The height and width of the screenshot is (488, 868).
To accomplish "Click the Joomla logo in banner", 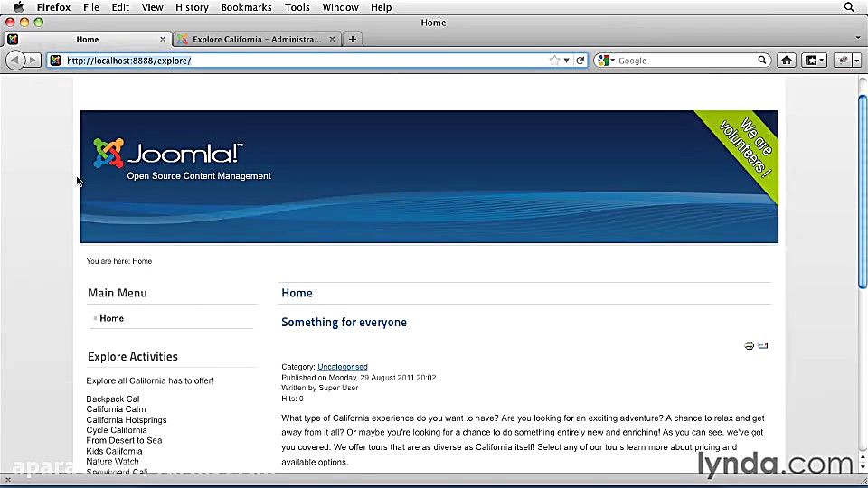I will [x=168, y=154].
